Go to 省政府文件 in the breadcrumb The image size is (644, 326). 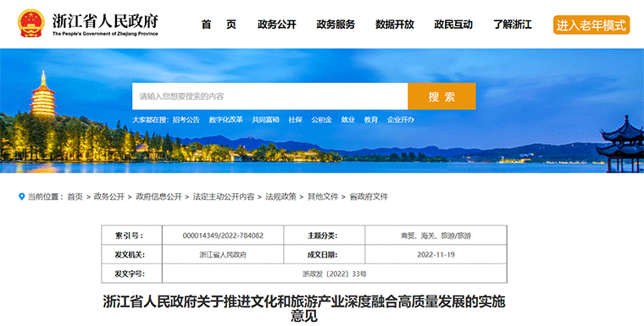pos(369,197)
